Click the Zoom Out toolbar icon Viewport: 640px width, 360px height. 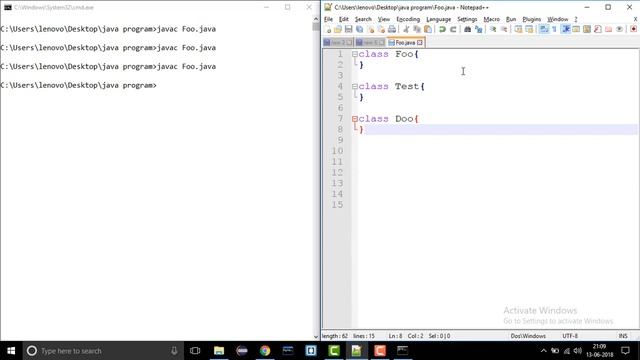[x=504, y=29]
